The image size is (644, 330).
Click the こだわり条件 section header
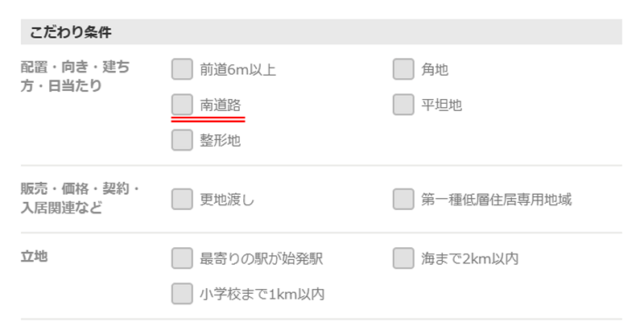tap(71, 32)
